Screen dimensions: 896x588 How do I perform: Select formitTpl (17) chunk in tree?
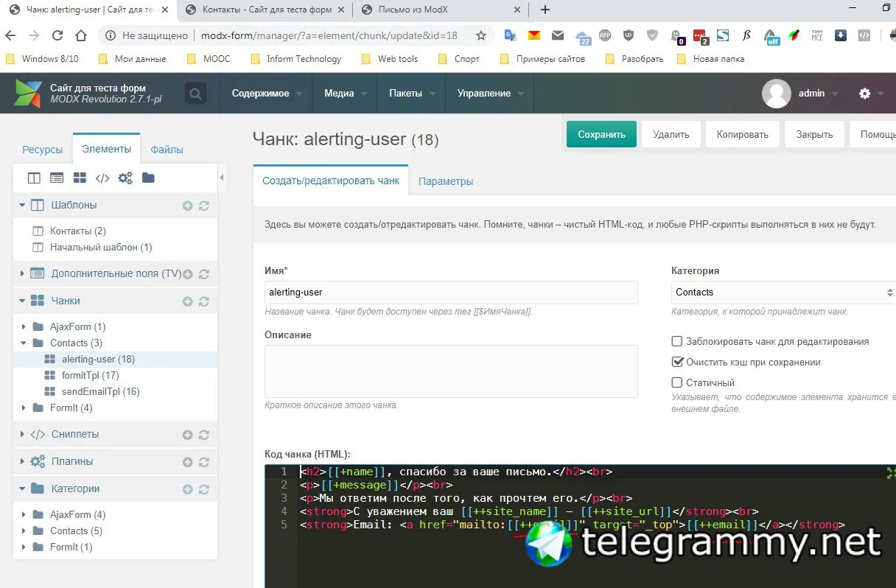pos(90,375)
